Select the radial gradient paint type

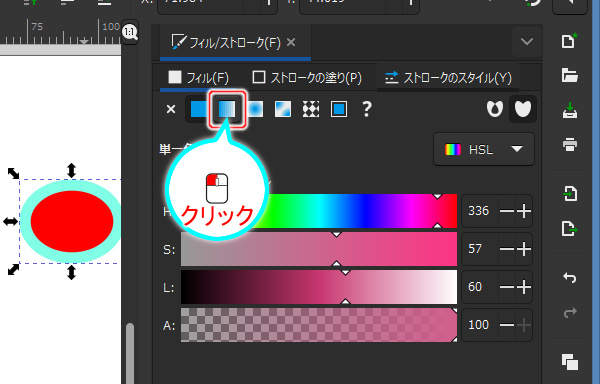255,109
